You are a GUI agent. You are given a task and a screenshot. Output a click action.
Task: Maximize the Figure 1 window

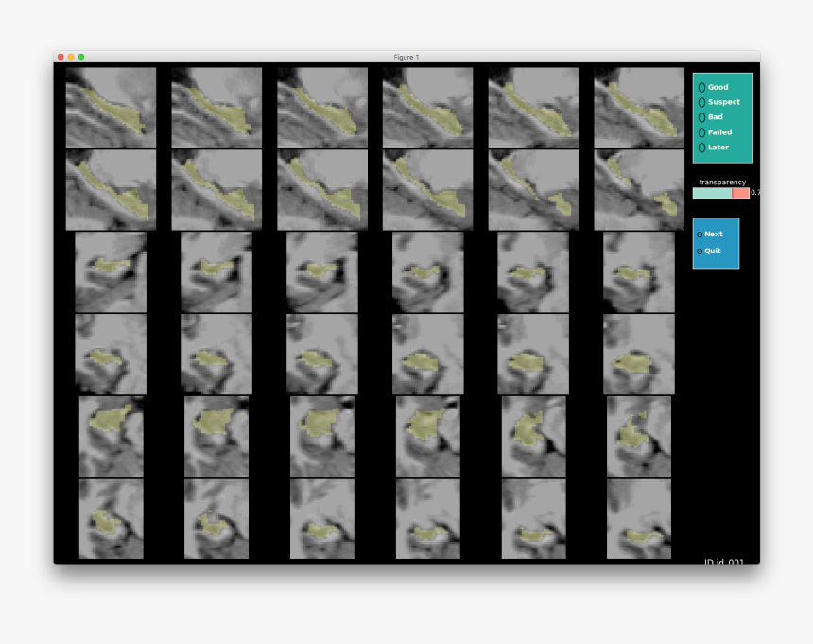click(81, 57)
